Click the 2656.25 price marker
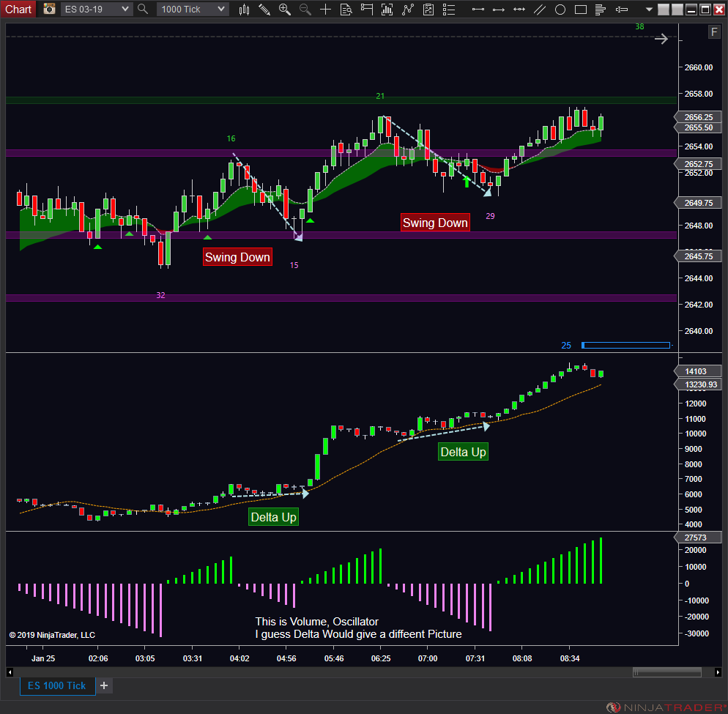The image size is (728, 714). click(x=698, y=117)
